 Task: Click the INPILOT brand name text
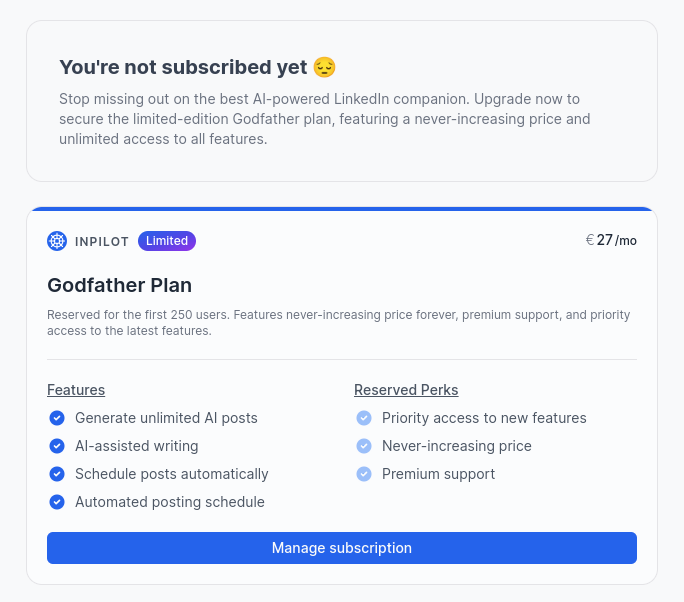(102, 241)
